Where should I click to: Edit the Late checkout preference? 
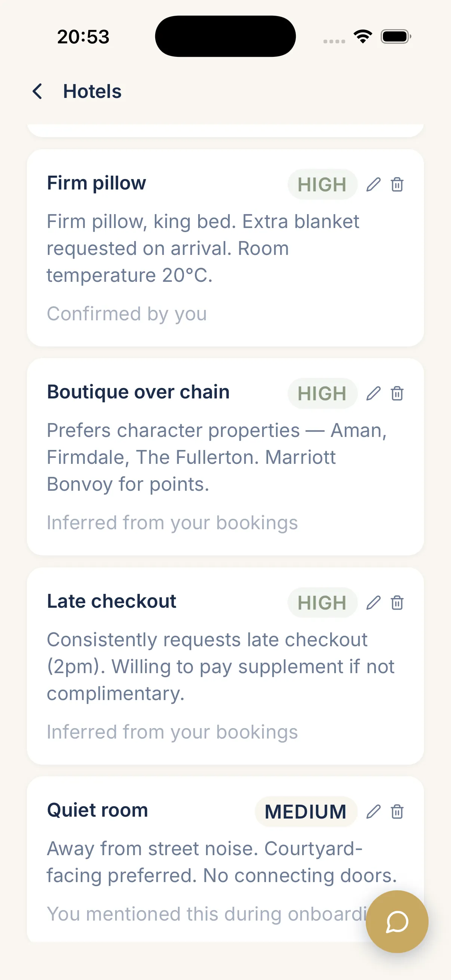[373, 603]
